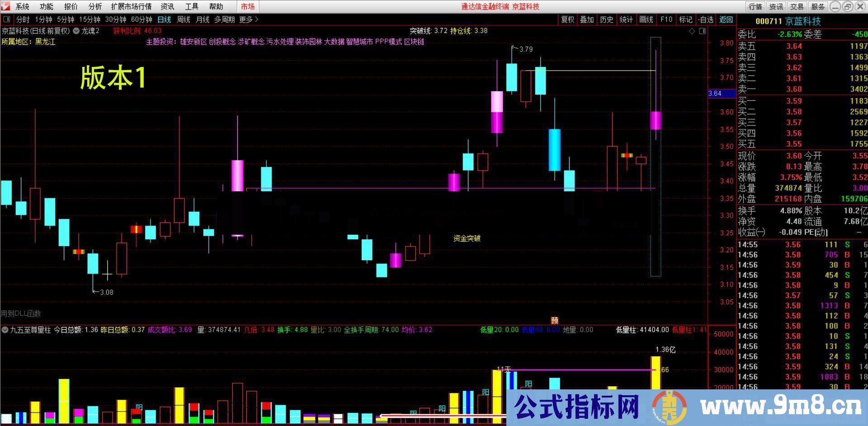Click 返回 to go back
868x426 pixels.
[x=726, y=19]
